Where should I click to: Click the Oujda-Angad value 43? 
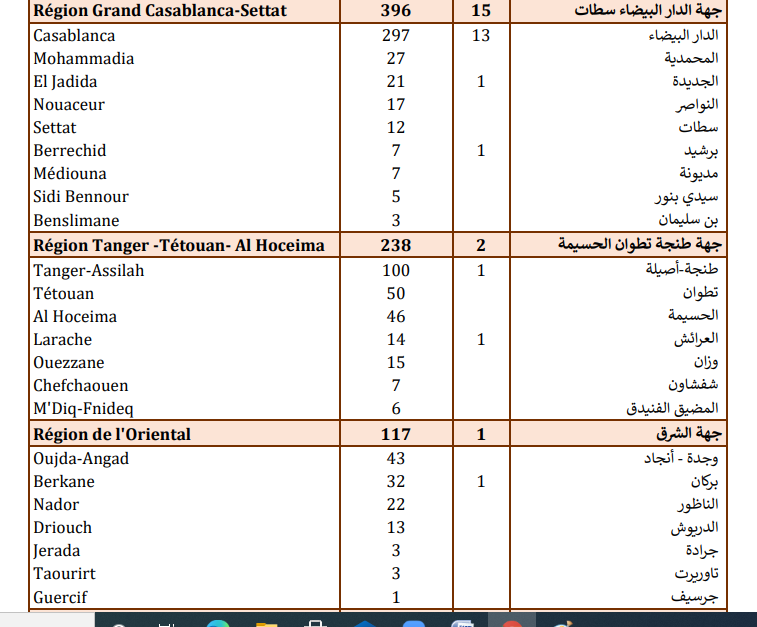[396, 458]
